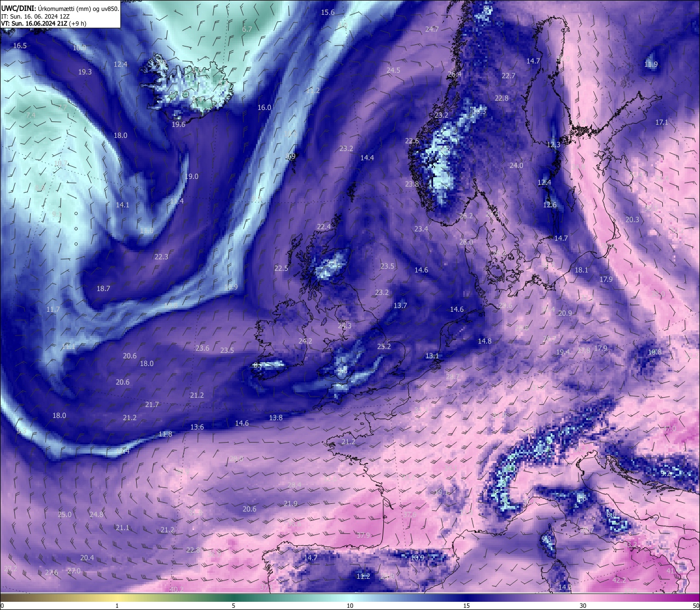Click the map value 23.6
Viewport: 700px width, 610px height.
202,348
